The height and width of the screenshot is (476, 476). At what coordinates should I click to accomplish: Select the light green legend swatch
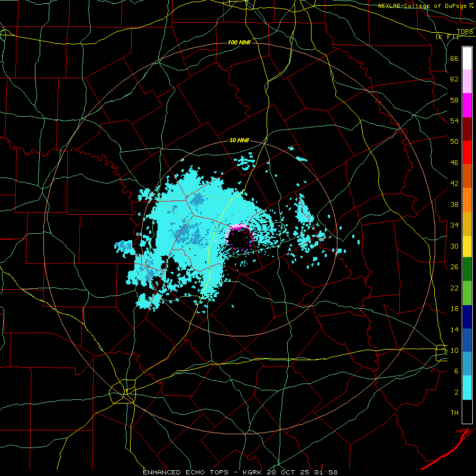(x=467, y=293)
